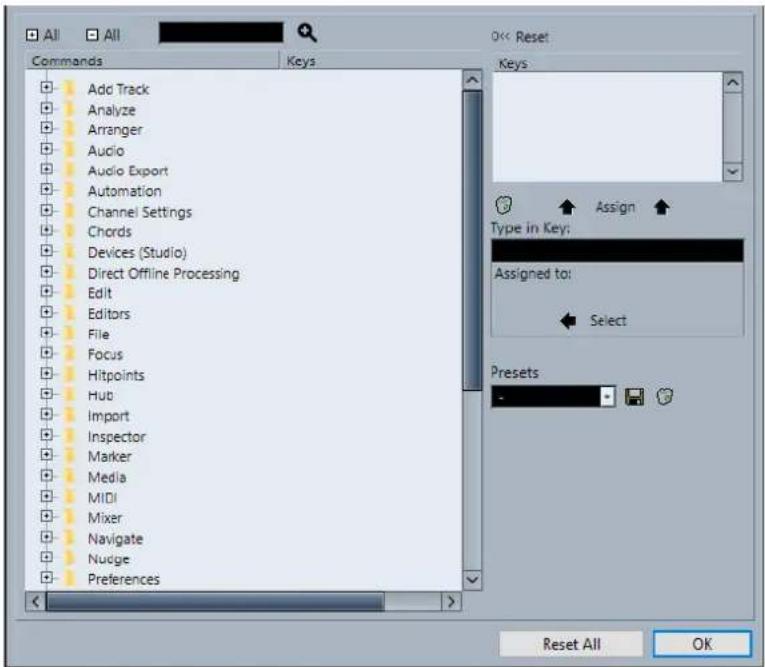Image resolution: width=765 pixels, height=667 pixels.
Task: Click the command list vertical scrollbar thumb
Action: pyautogui.click(x=472, y=240)
